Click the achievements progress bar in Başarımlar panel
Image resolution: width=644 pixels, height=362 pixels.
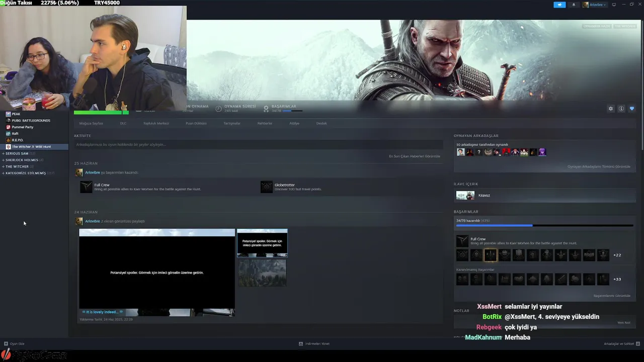(x=544, y=225)
